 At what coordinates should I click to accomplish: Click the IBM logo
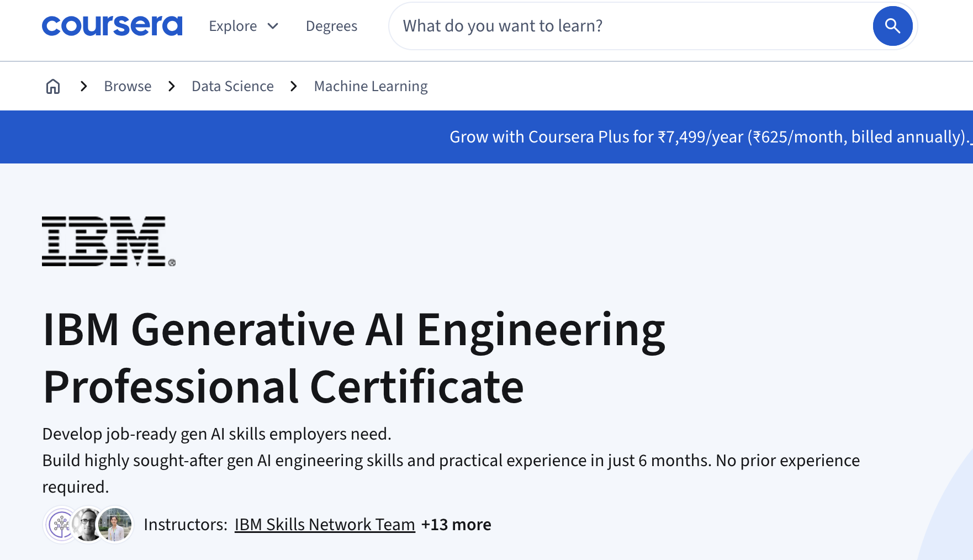(109, 241)
